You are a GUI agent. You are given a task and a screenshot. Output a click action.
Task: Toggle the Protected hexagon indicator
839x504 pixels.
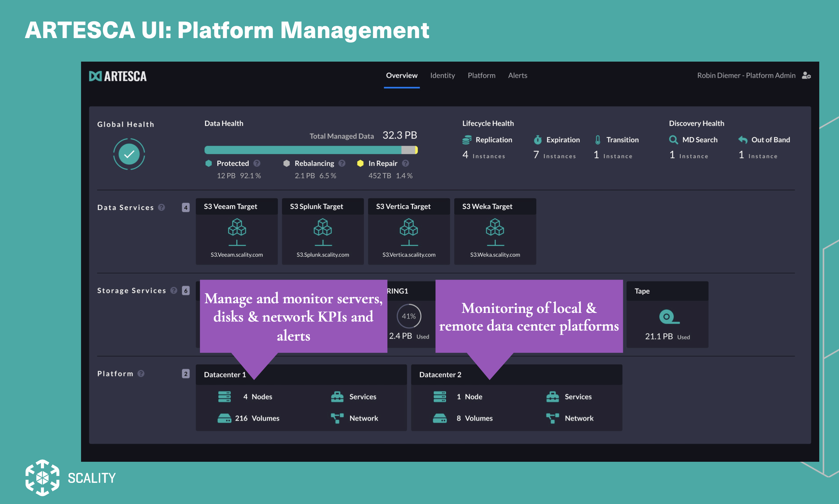209,163
